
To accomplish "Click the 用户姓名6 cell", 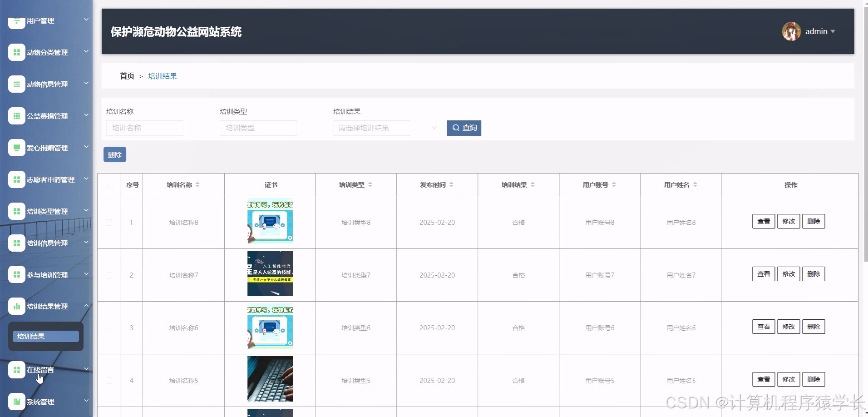I will point(681,328).
